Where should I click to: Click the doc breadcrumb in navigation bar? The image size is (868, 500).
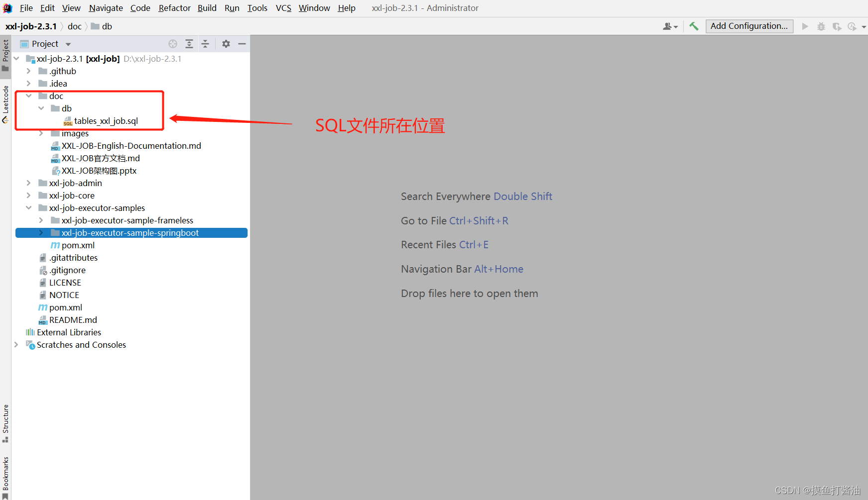coord(74,26)
